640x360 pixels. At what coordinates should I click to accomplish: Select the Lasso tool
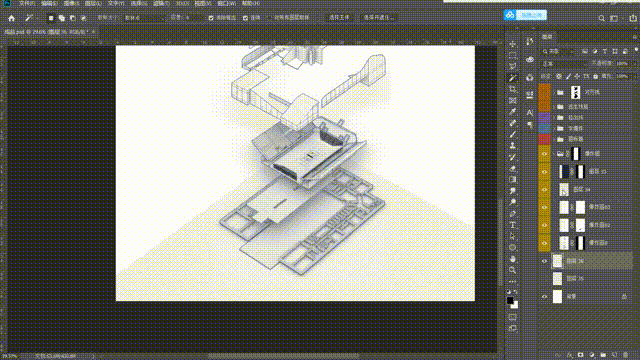tap(513, 67)
